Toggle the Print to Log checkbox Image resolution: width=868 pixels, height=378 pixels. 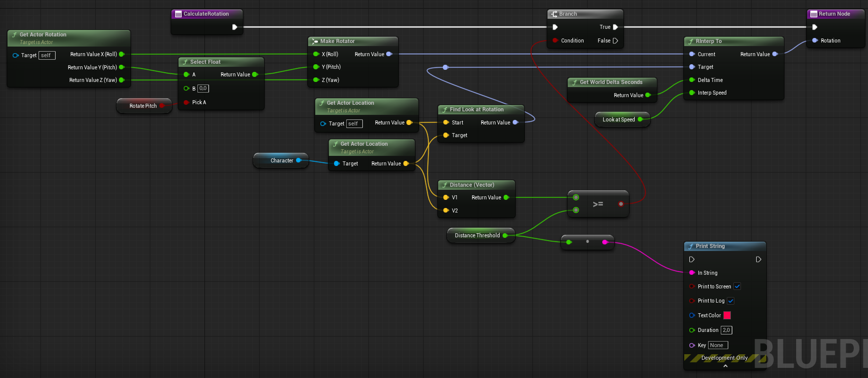[x=731, y=301]
